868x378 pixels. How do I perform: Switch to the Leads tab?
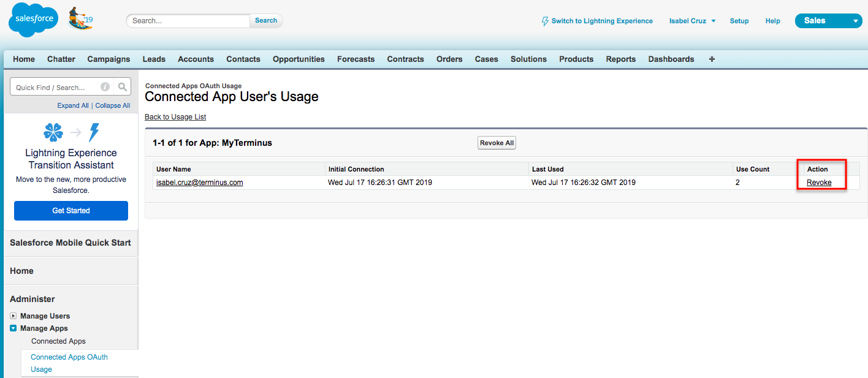click(x=154, y=59)
